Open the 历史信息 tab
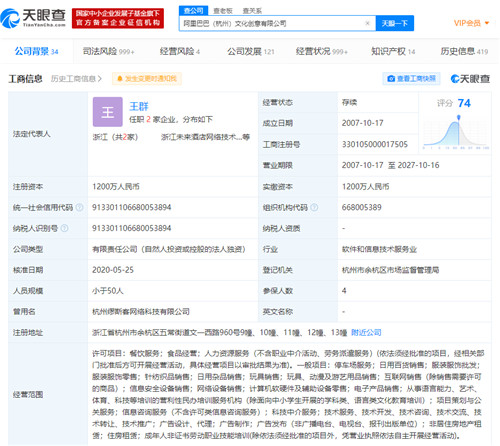500x446 pixels. (464, 51)
